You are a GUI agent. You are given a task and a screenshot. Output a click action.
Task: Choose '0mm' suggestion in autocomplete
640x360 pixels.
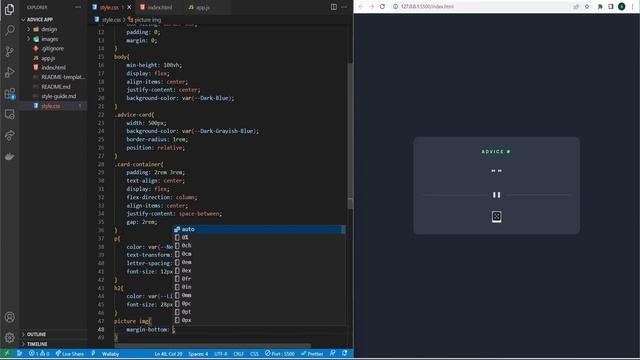point(259,295)
